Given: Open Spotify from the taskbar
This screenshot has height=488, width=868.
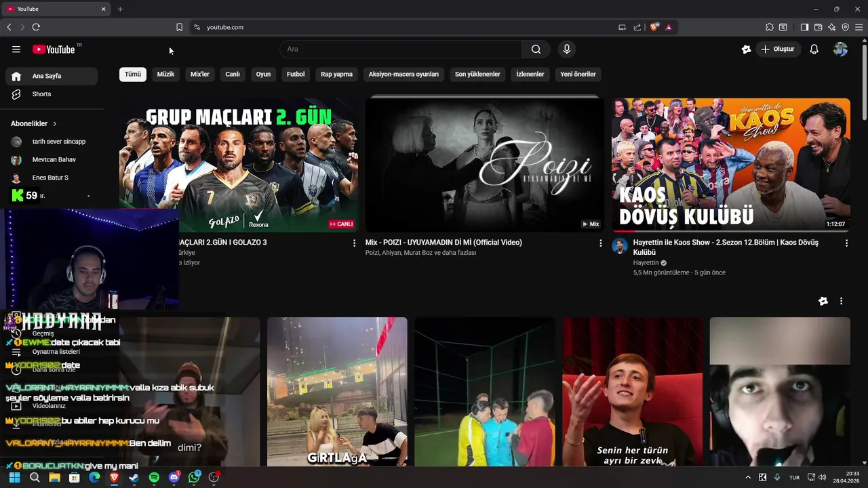Looking at the screenshot, I should coord(154,477).
